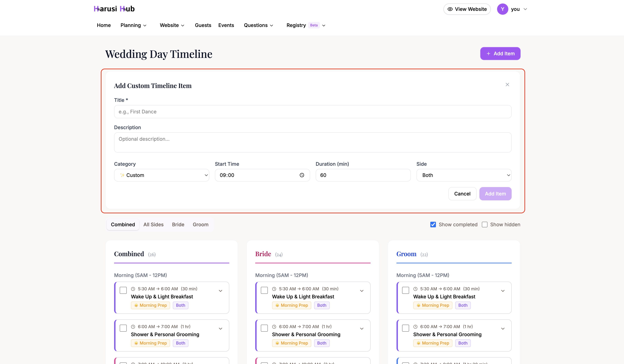Click the Guests navigation link
The height and width of the screenshot is (364, 624).
203,25
